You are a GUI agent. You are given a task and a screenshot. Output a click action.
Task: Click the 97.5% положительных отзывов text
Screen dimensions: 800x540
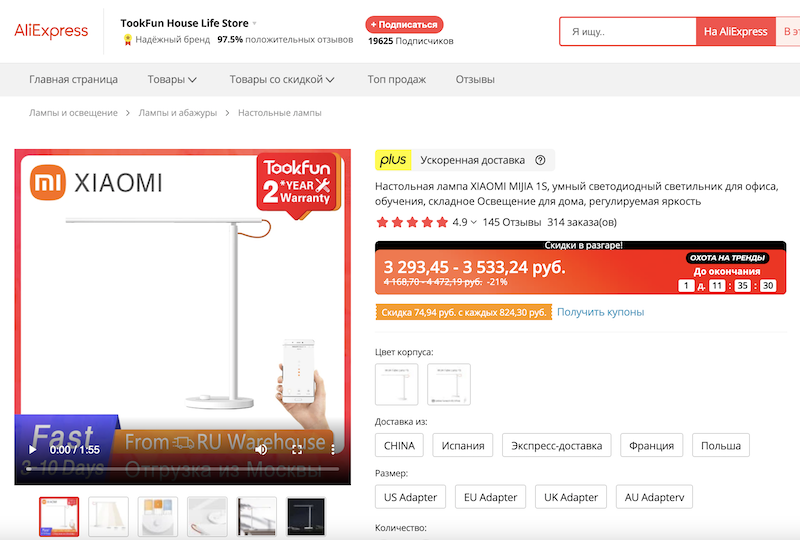285,39
